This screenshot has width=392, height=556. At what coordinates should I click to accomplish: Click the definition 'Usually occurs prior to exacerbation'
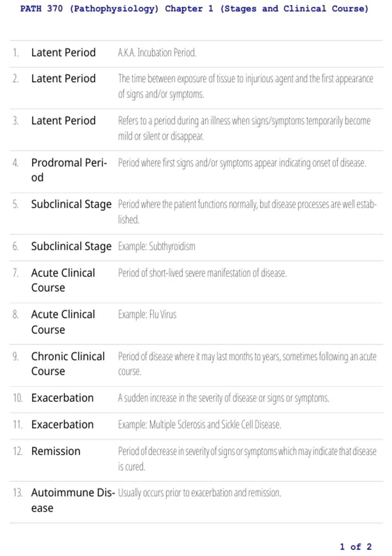(x=200, y=493)
